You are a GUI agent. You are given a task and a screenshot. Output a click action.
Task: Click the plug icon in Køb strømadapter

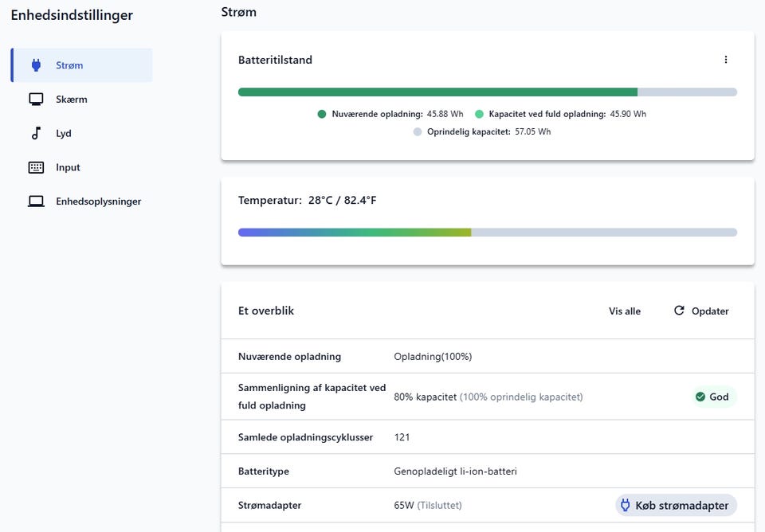[x=626, y=505]
